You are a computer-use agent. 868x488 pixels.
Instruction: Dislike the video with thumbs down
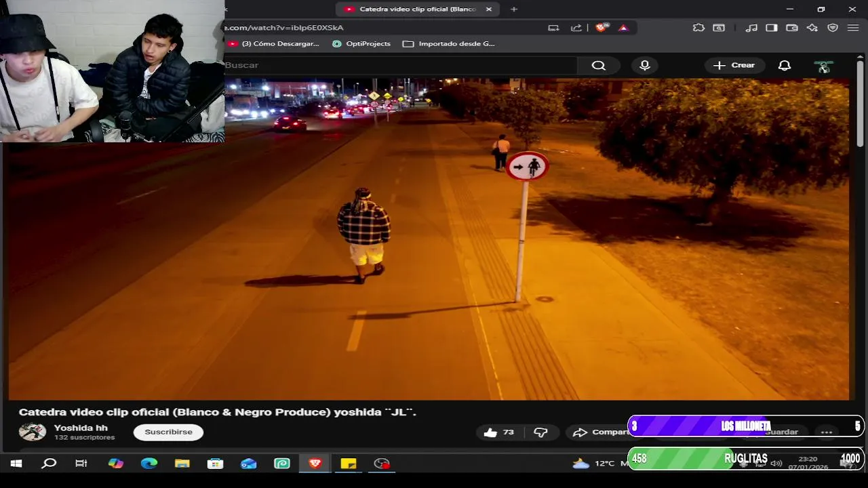tap(540, 432)
